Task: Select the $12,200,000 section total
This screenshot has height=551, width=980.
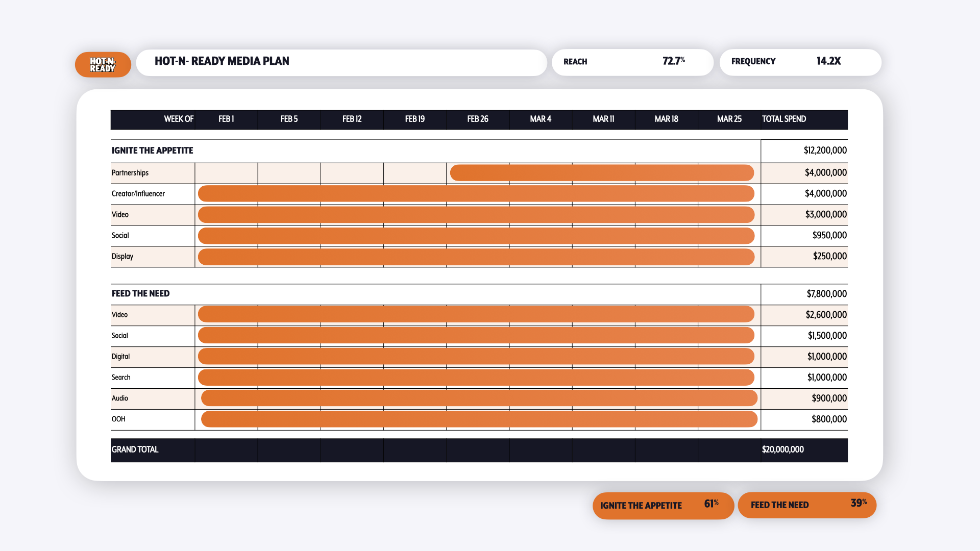Action: pos(825,151)
